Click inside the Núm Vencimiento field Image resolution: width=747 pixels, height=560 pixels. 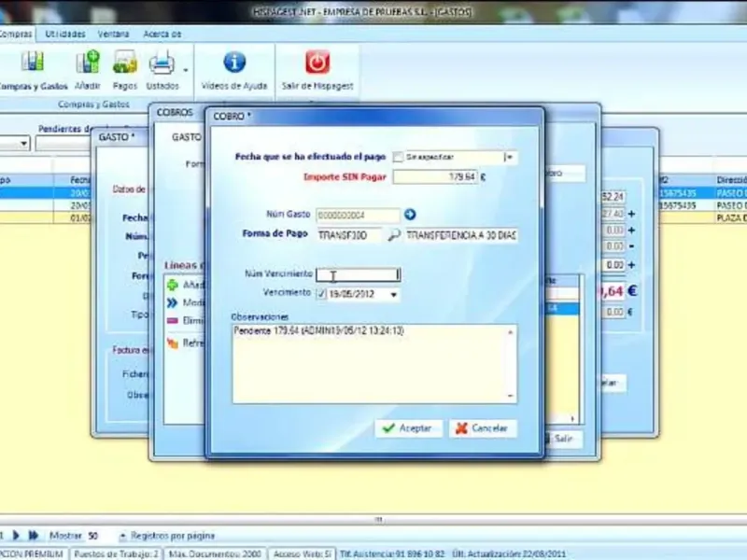coord(359,274)
